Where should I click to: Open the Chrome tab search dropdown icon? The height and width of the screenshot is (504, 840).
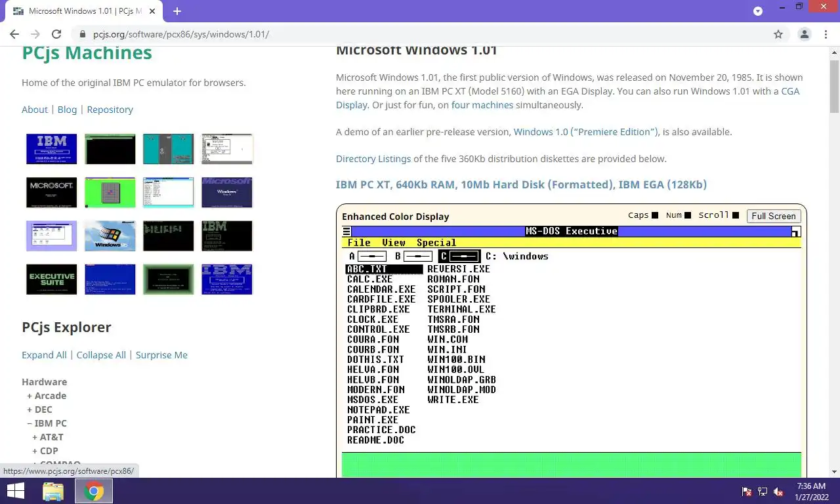coord(758,11)
